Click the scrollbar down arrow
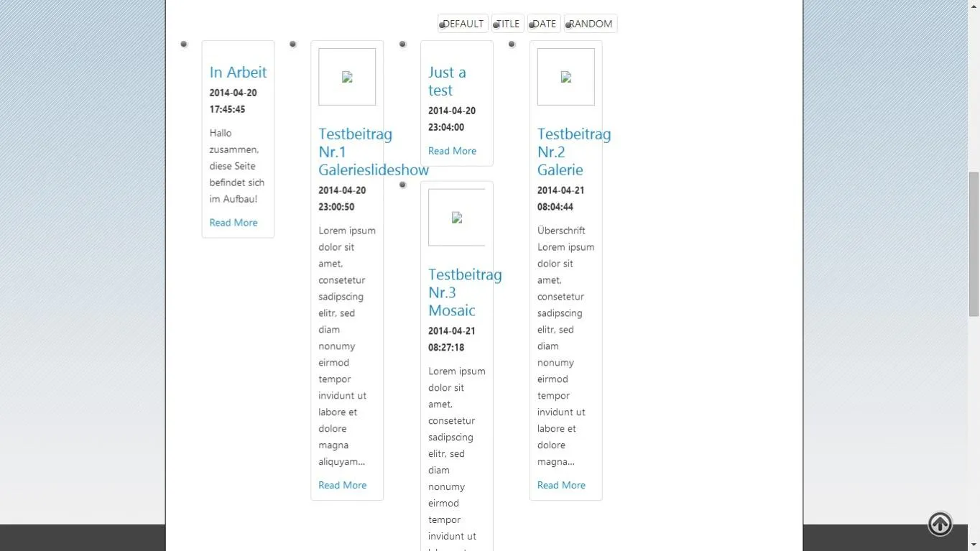The image size is (980, 551). [x=974, y=545]
